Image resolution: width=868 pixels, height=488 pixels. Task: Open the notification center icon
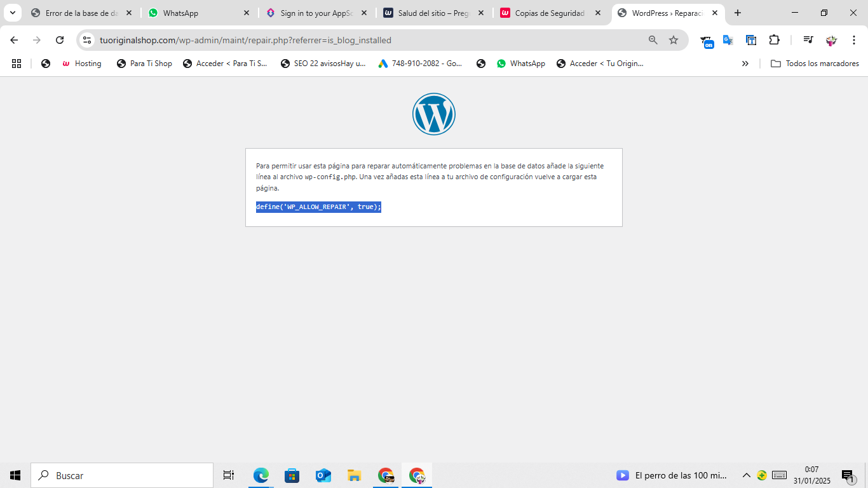point(848,475)
